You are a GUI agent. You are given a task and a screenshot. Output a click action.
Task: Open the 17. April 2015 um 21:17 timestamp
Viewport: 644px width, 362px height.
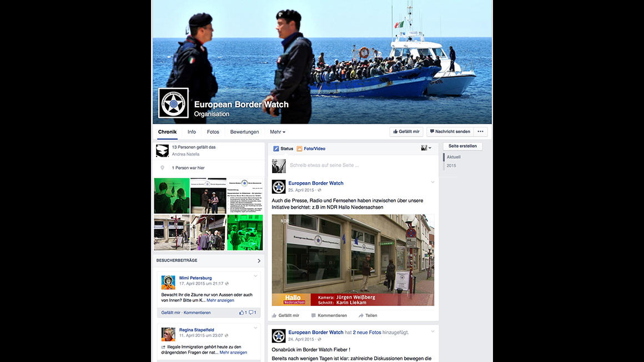pyautogui.click(x=201, y=284)
